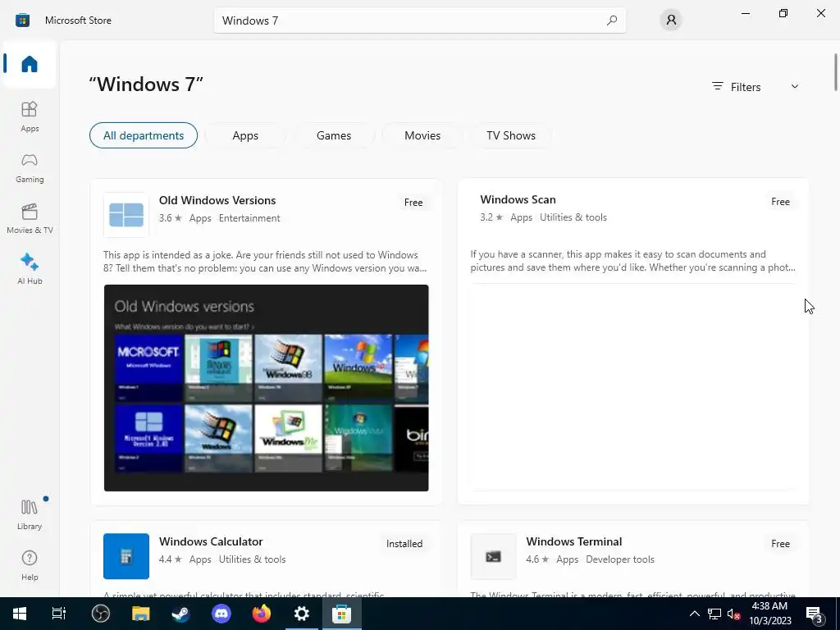Launch OBS Studio from the taskbar
The image size is (840, 630).
100,614
